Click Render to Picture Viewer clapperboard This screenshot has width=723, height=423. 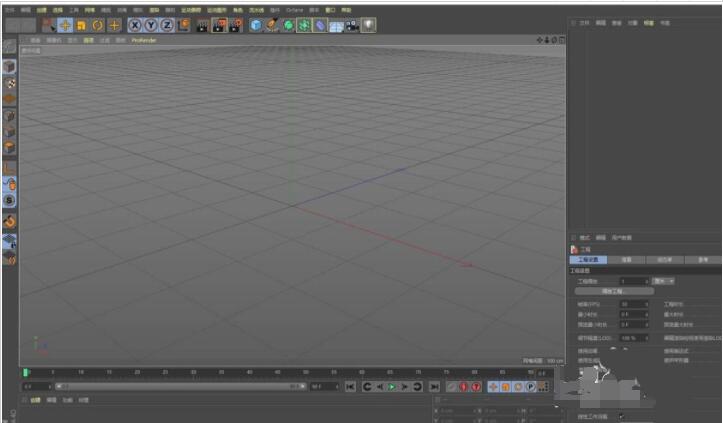[219, 25]
